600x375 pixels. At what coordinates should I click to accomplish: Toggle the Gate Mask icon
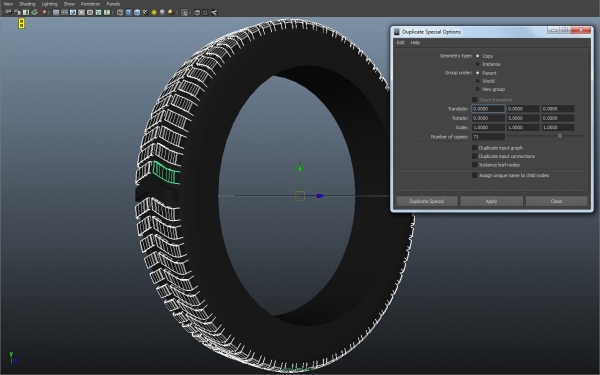(81, 12)
